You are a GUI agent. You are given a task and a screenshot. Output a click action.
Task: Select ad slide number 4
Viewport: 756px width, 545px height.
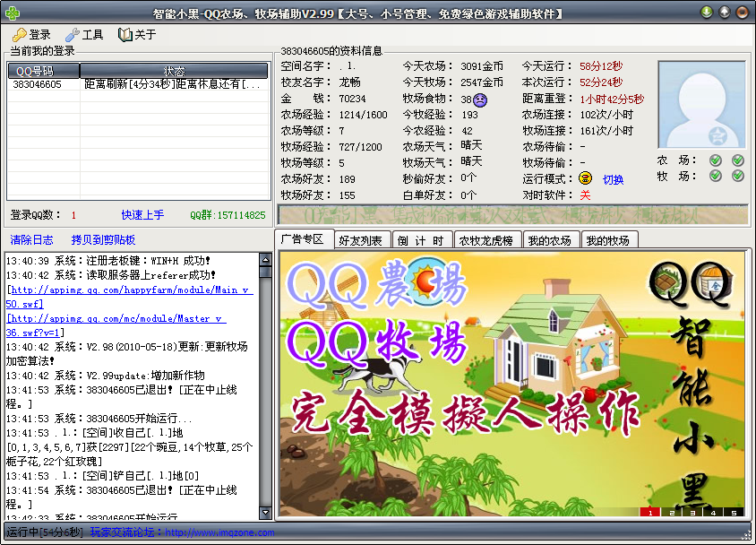(x=713, y=512)
